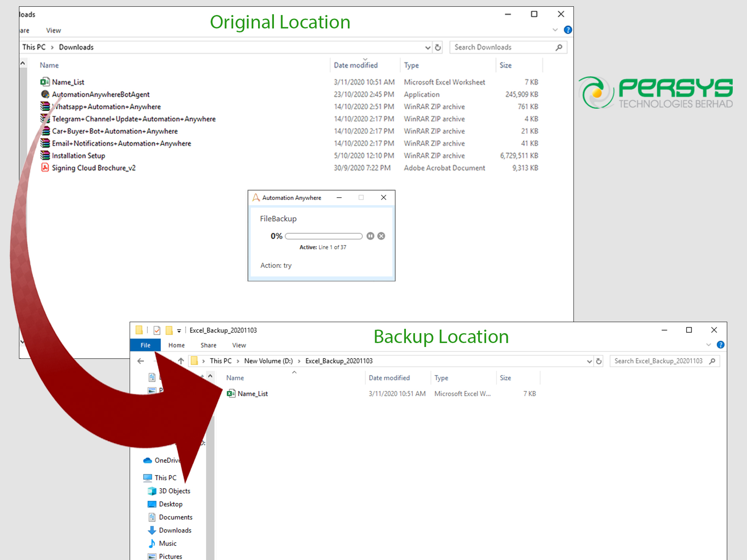
Task: Open the Name_List Excel file in Downloads
Action: (x=68, y=82)
